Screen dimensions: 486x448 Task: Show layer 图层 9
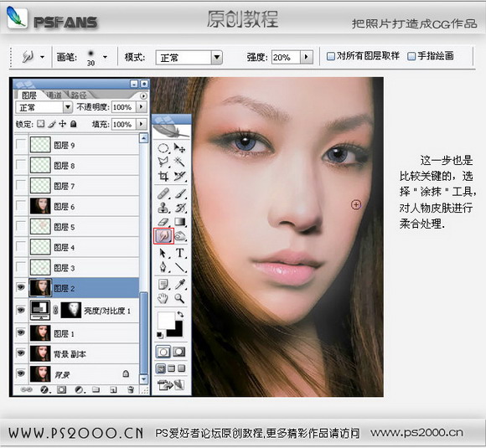pyautogui.click(x=21, y=144)
